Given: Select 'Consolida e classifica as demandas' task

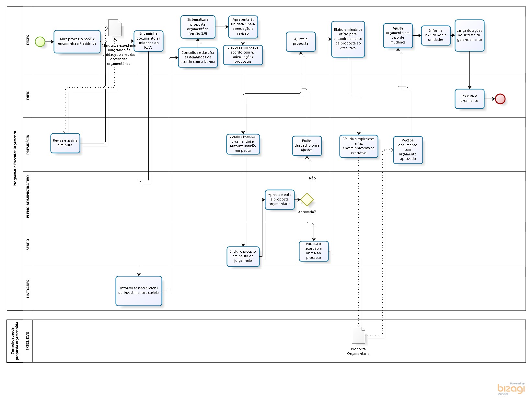Looking at the screenshot, I should coord(198,57).
